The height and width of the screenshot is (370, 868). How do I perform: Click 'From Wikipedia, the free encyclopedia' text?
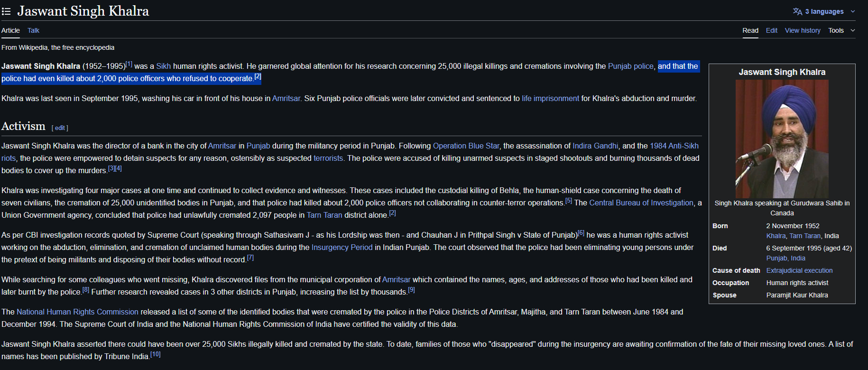pos(58,47)
